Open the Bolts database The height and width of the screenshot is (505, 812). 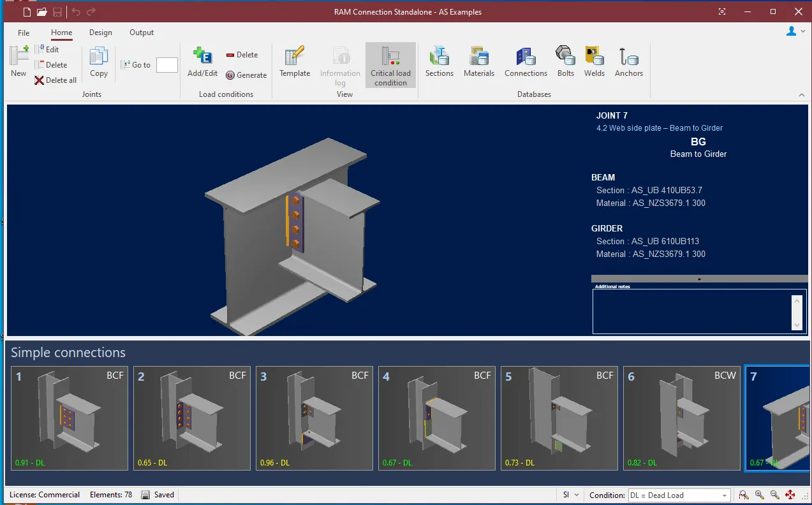[x=566, y=61]
